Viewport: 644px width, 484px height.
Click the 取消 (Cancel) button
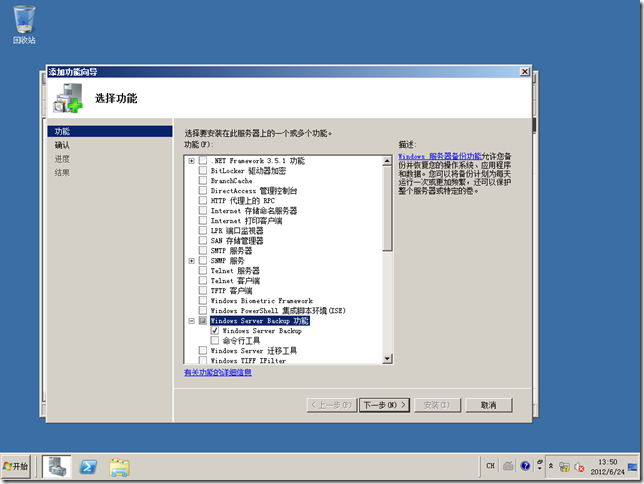coord(488,405)
